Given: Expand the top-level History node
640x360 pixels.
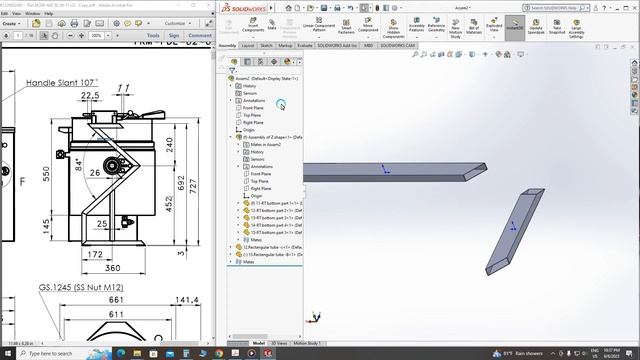Looking at the screenshot, I should coord(231,86).
